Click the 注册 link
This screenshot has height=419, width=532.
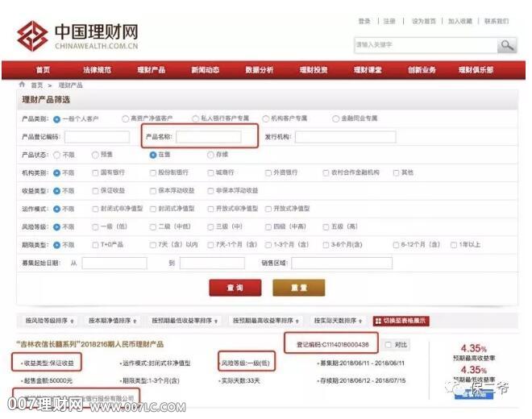(389, 21)
